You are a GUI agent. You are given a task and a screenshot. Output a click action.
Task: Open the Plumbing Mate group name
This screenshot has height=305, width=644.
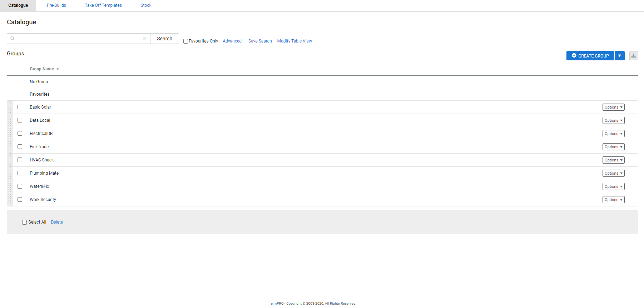[44, 173]
